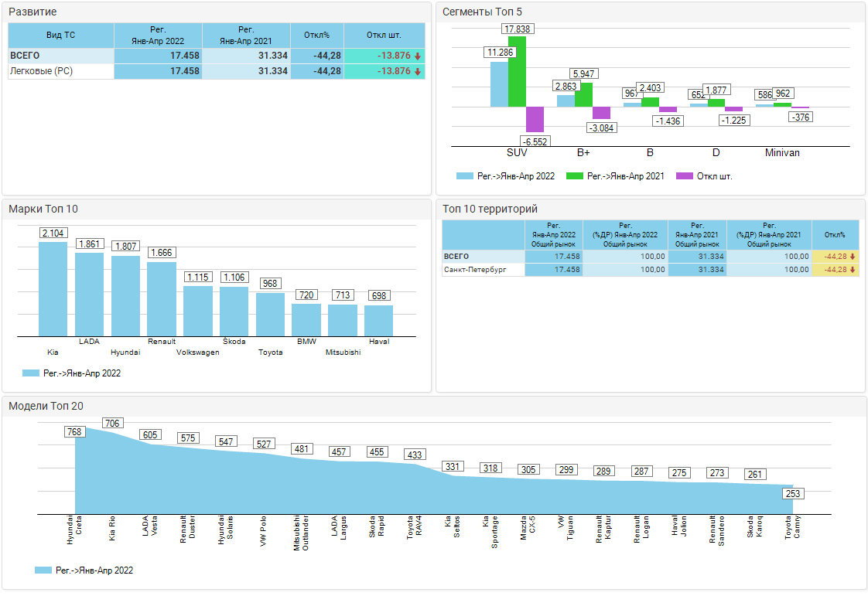Sort by Вид ТС column header
Viewport: 868px width, 613px height.
pyautogui.click(x=60, y=36)
